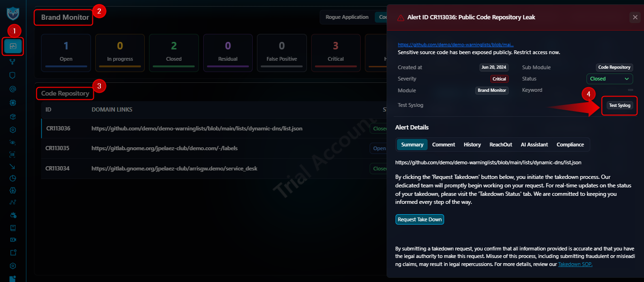The height and width of the screenshot is (282, 644).
Task: Select alert row CR113035
Action: point(214,148)
